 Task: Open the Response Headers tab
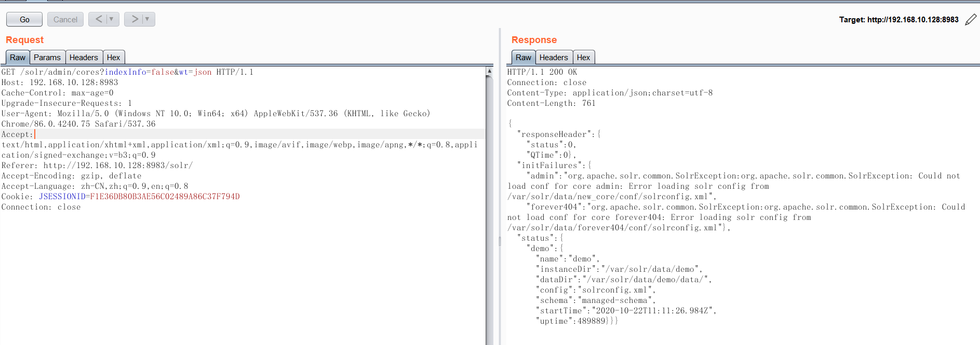tap(554, 58)
